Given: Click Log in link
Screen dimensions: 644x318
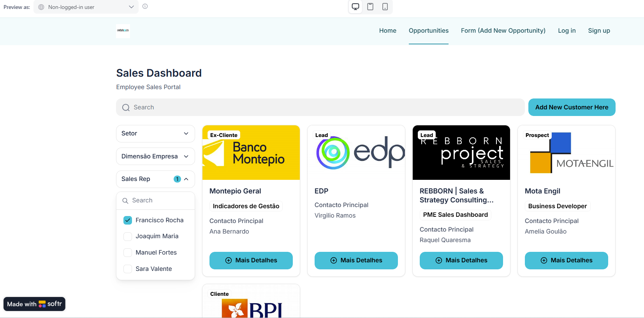Looking at the screenshot, I should point(567,30).
